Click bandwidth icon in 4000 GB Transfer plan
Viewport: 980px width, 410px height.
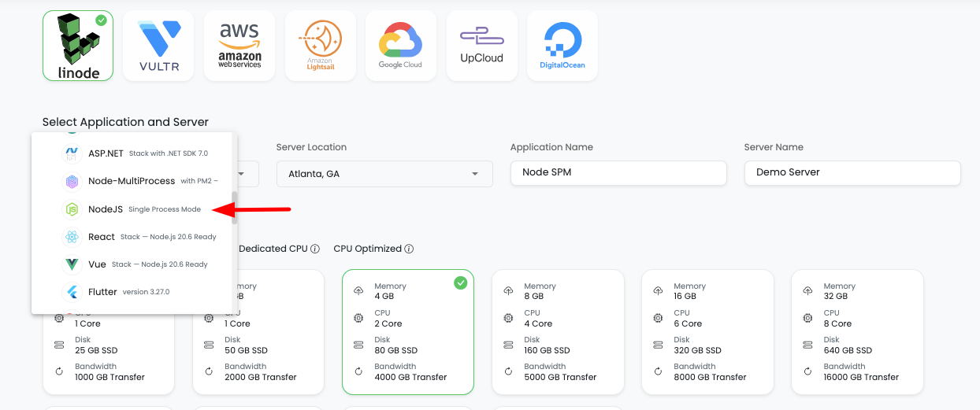pos(358,371)
